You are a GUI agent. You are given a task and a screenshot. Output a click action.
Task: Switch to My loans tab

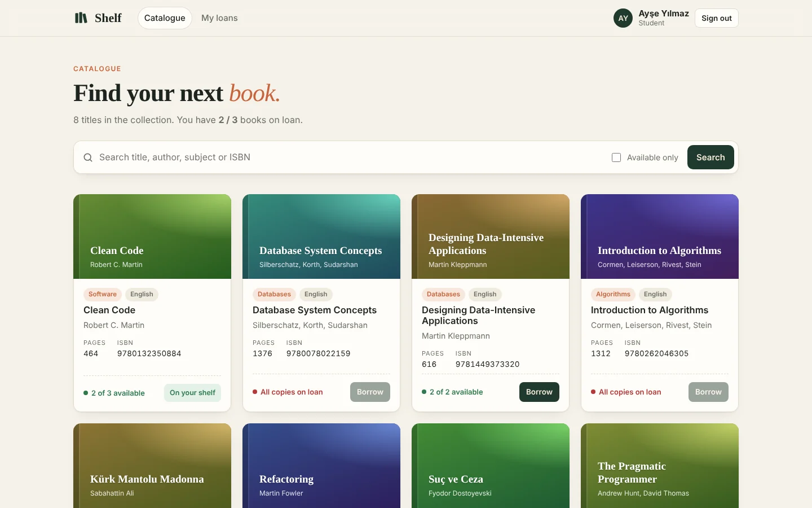(x=219, y=18)
